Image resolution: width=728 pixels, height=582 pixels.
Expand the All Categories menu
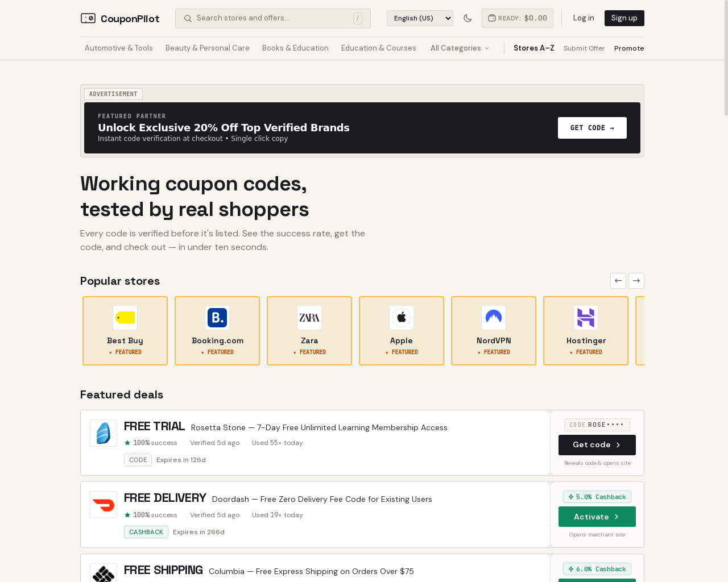460,48
